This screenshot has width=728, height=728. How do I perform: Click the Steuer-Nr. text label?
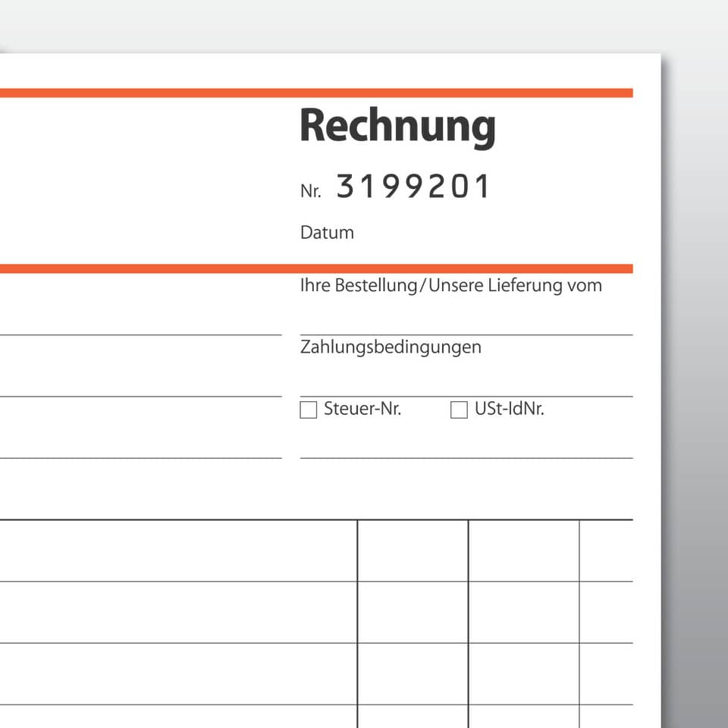[x=362, y=409]
